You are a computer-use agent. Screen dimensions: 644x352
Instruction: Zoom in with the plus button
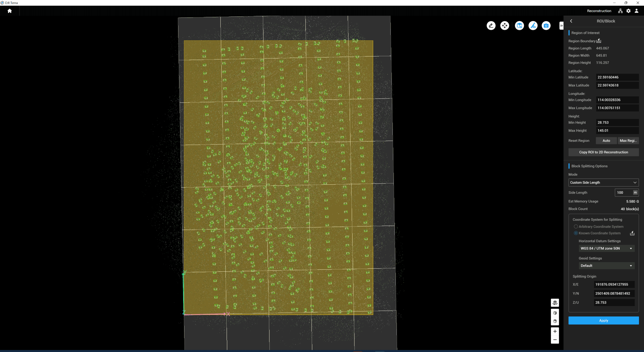click(x=555, y=331)
